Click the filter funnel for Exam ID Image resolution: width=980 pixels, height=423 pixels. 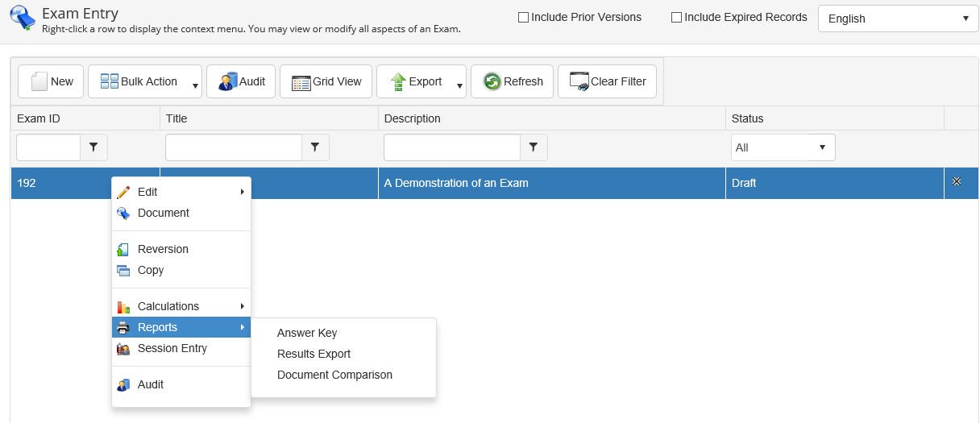(93, 147)
